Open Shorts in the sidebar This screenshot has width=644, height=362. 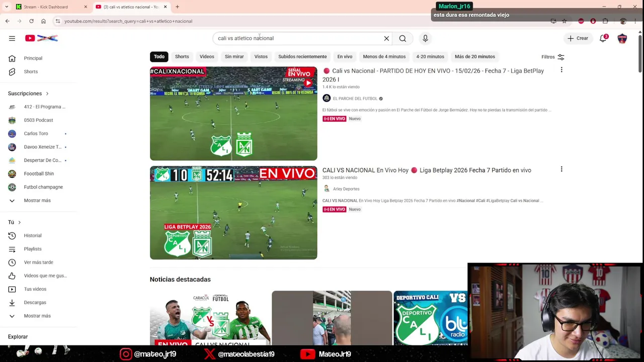tap(31, 71)
